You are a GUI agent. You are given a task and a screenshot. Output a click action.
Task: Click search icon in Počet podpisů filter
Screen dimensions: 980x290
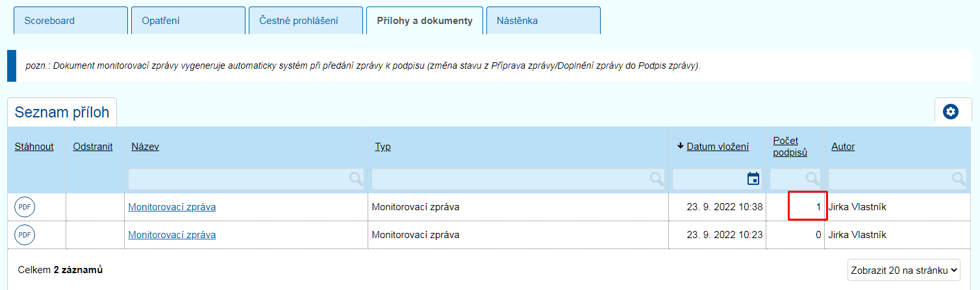tap(812, 179)
